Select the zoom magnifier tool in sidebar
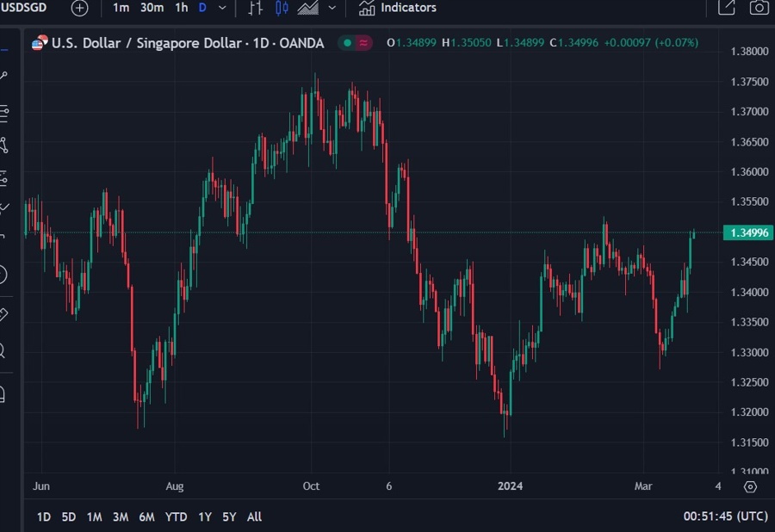 (3, 350)
